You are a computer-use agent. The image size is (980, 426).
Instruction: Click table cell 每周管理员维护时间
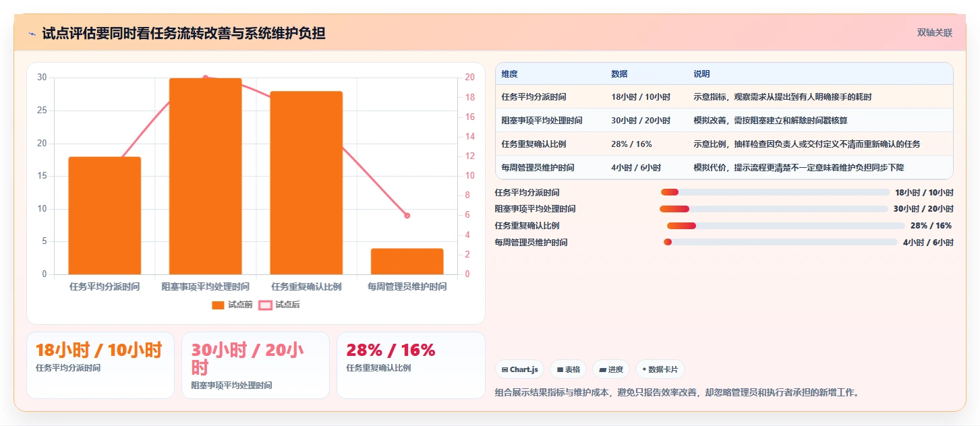tap(538, 168)
